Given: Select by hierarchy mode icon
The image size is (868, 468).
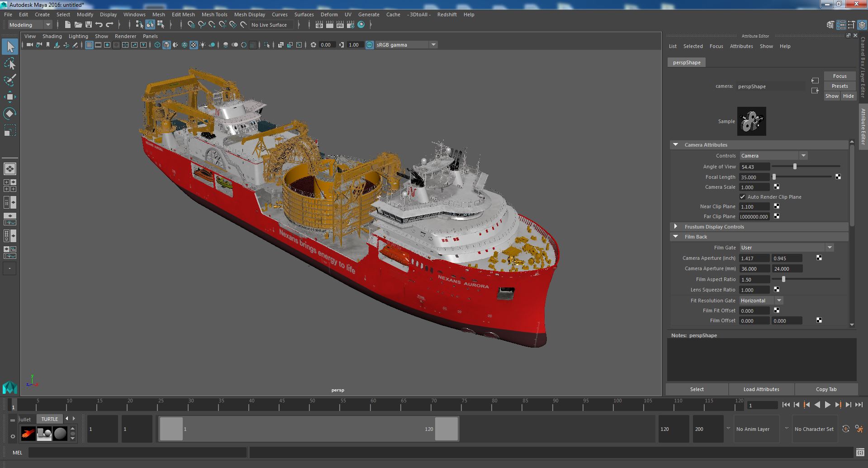Looking at the screenshot, I should point(139,25).
